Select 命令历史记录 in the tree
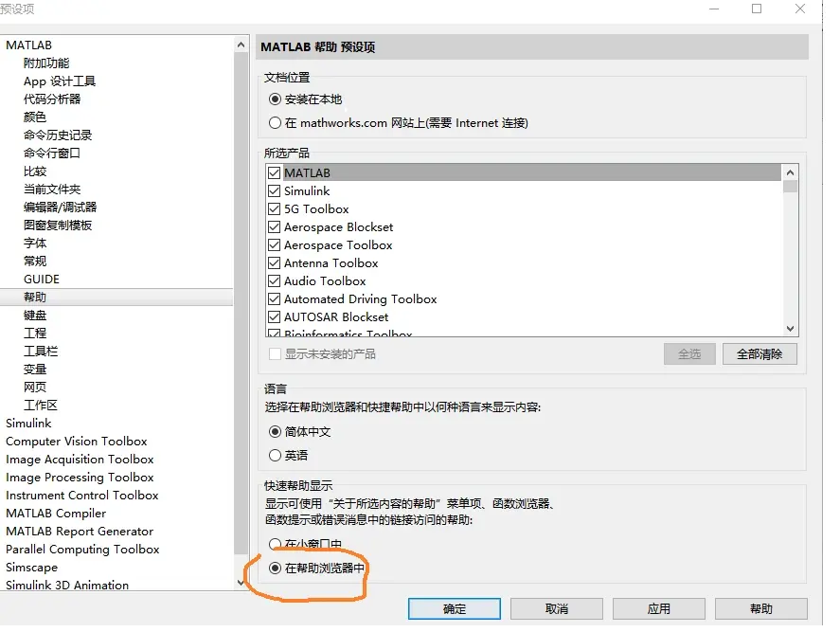 pyautogui.click(x=58, y=135)
